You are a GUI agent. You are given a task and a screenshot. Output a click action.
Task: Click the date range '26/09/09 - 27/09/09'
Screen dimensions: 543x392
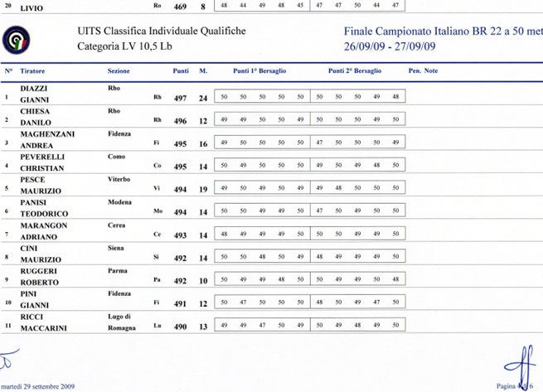[x=390, y=46]
